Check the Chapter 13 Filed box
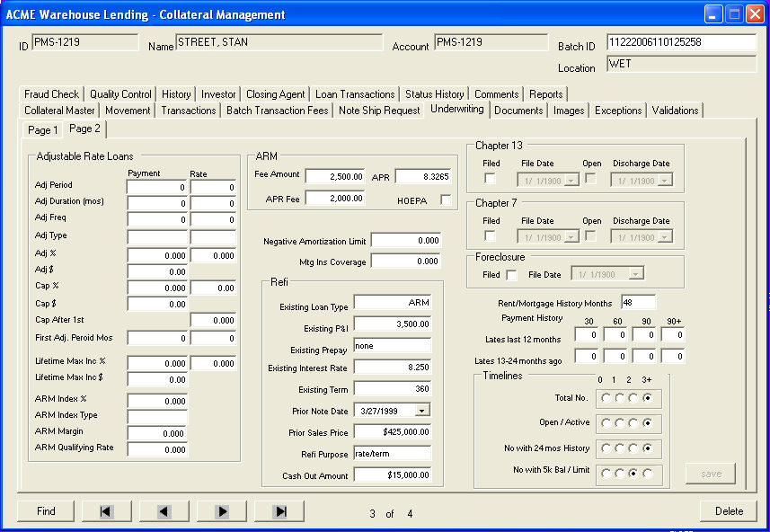Viewport: 770px width, 532px height. tap(491, 179)
